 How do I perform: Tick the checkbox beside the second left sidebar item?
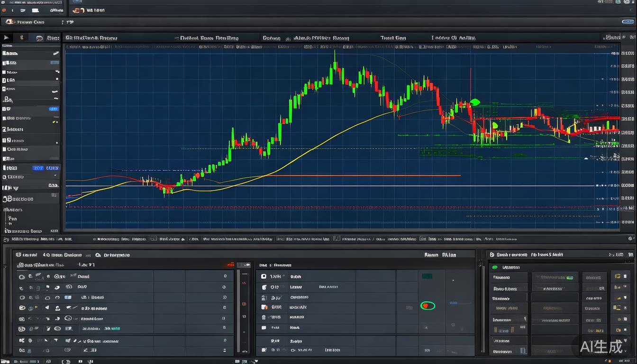point(4,72)
